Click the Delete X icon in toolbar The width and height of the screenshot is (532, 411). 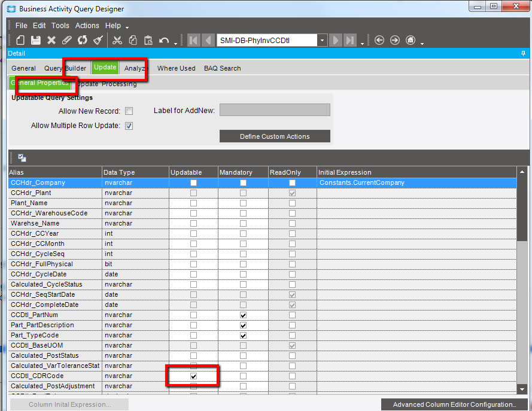click(x=51, y=40)
